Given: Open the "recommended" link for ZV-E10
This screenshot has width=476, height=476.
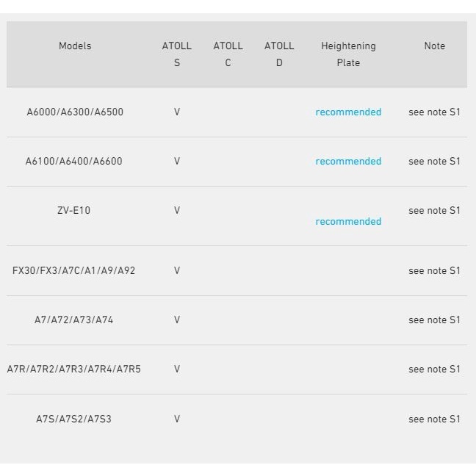Looking at the screenshot, I should tap(348, 222).
